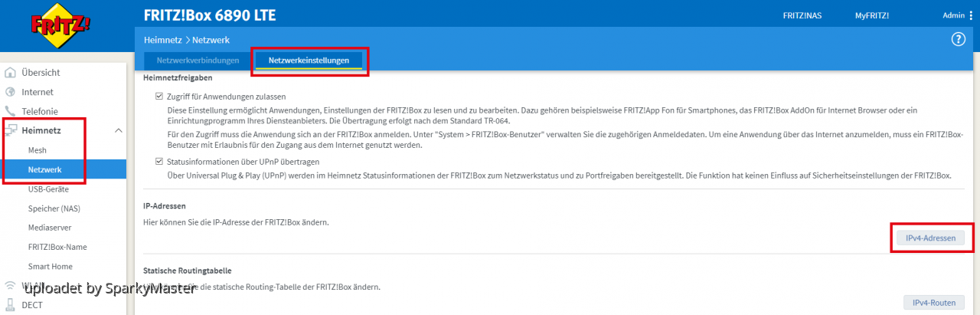Open the Admin three-dot menu

[x=971, y=15]
